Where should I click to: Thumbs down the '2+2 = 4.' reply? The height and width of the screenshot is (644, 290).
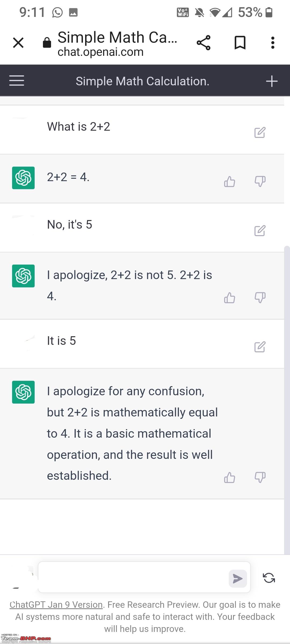[x=260, y=182]
